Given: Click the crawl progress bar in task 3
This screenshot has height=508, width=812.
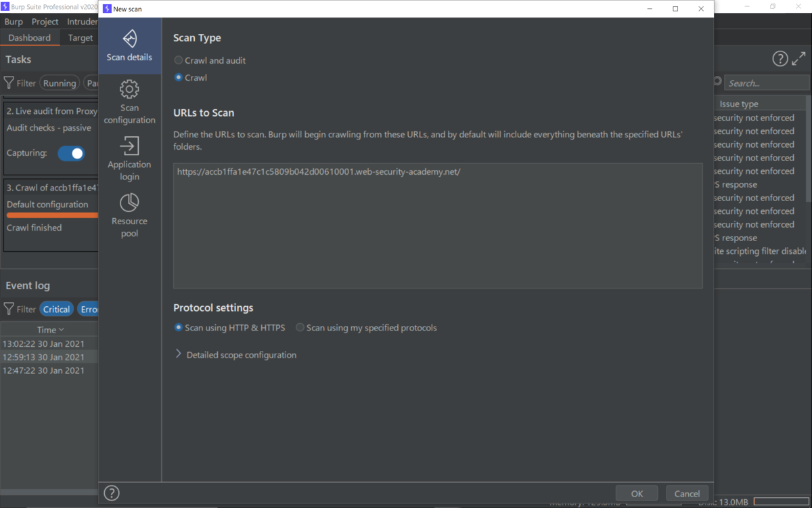Looking at the screenshot, I should [x=52, y=215].
